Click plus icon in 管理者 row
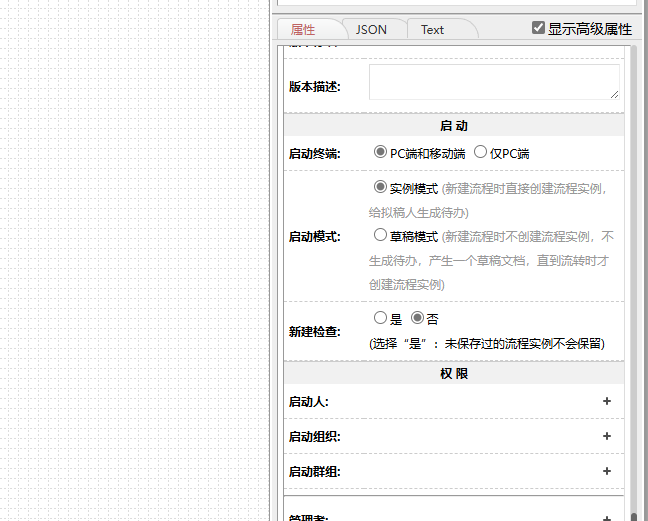The image size is (648, 521). click(x=606, y=517)
